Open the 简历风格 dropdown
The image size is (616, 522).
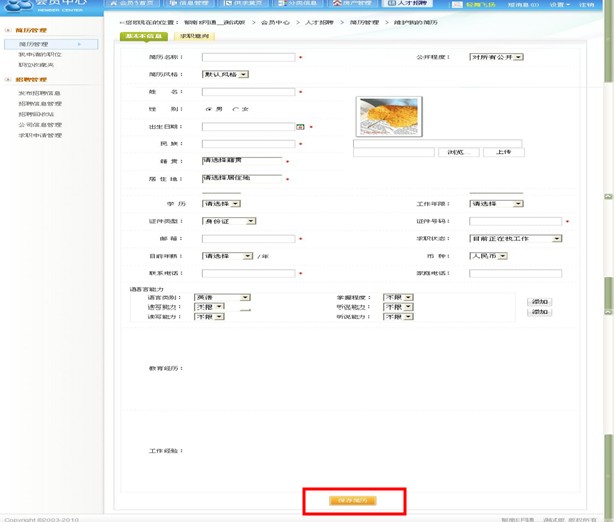pos(225,74)
